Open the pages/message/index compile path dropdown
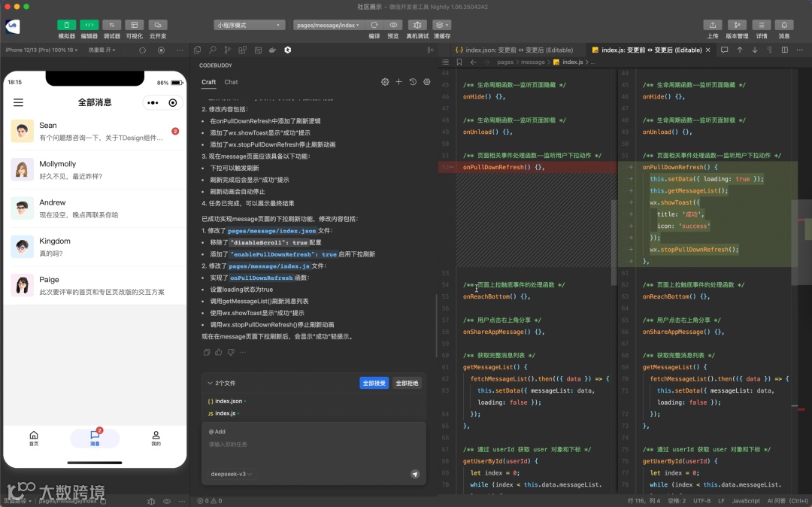This screenshot has height=507, width=812. (x=329, y=25)
